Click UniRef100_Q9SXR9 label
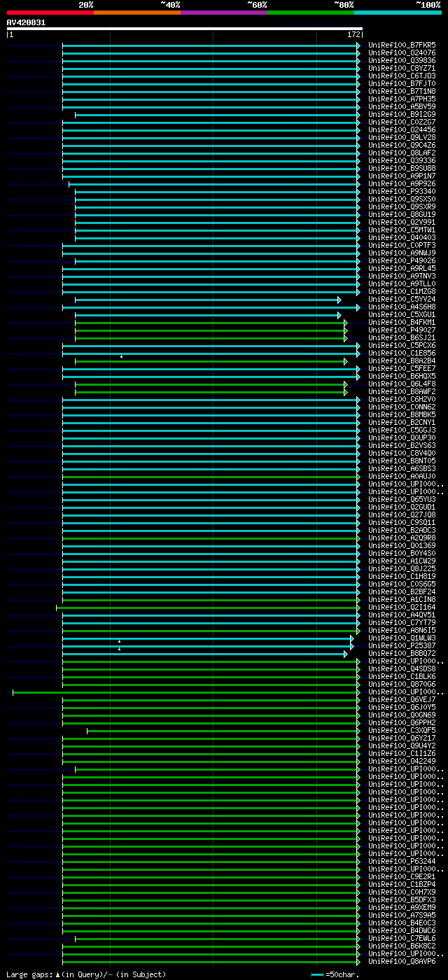Screen dimensions: 448x980 point(402,206)
